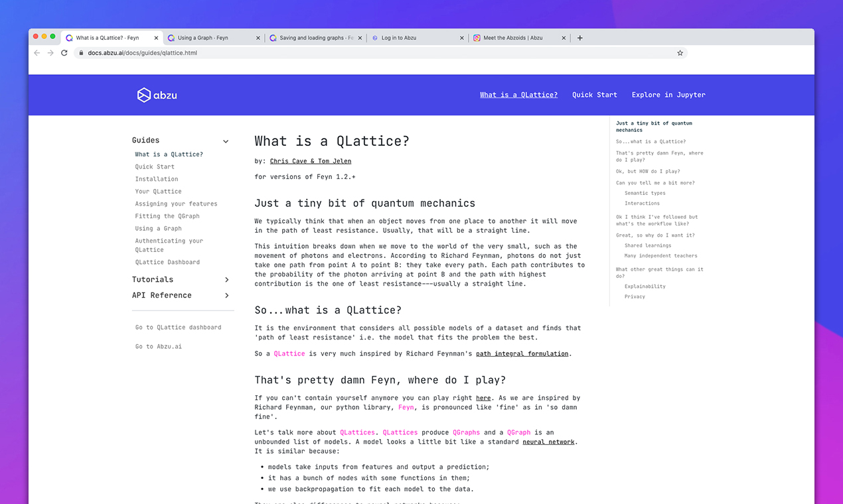Collapse the Guides section chevron
The width and height of the screenshot is (843, 504).
coord(226,141)
